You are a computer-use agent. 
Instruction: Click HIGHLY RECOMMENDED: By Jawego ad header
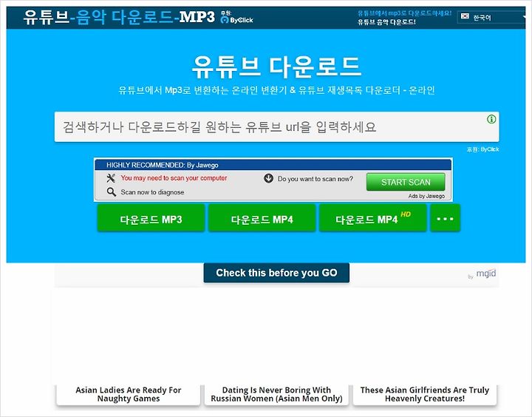pos(273,165)
